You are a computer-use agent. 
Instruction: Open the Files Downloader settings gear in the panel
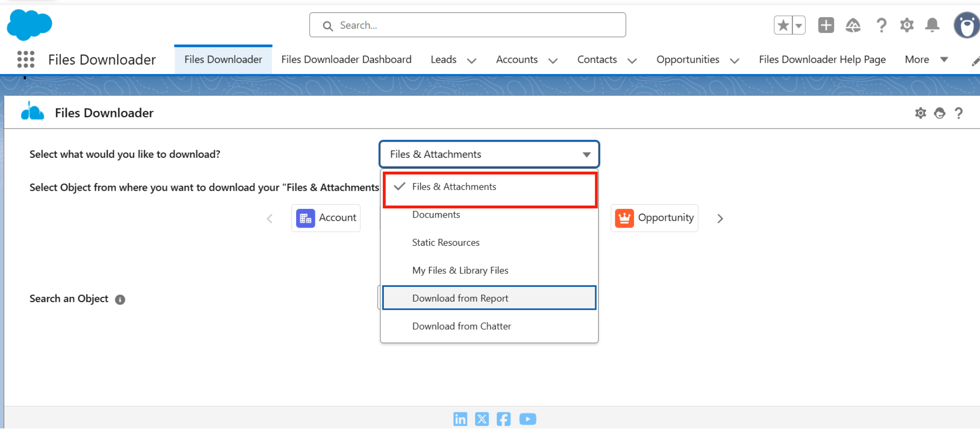[x=921, y=113]
